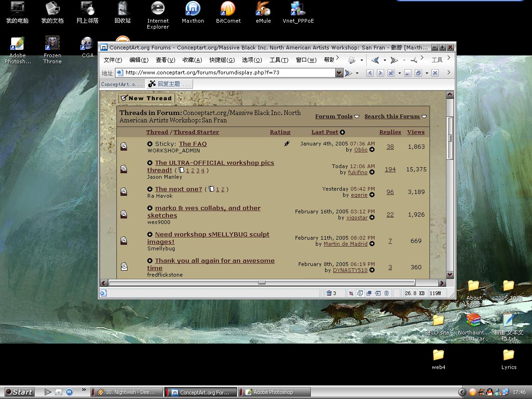Click thread status icon for The FAQ row
This screenshot has height=399, width=532.
point(124,146)
